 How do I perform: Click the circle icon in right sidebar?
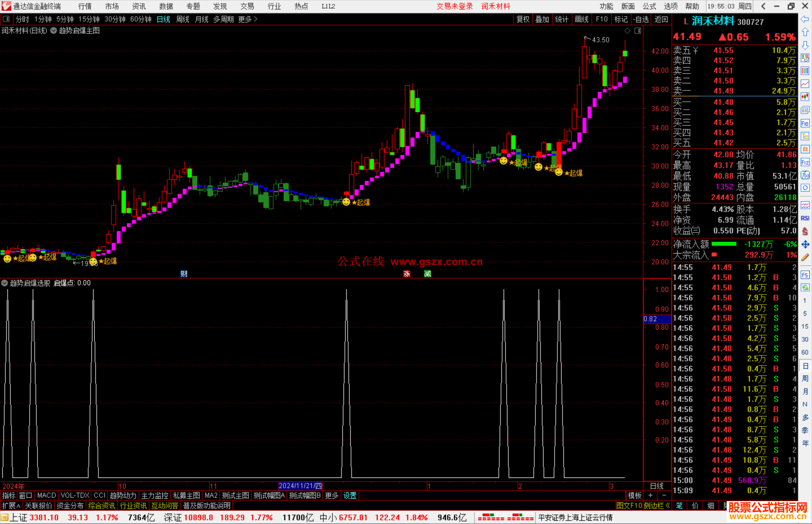805,188
